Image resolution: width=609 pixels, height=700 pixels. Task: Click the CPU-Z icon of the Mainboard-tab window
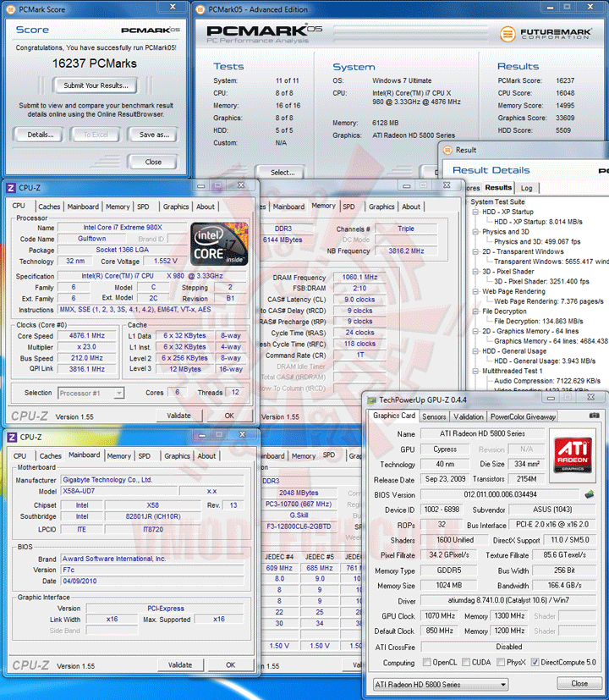[x=12, y=437]
